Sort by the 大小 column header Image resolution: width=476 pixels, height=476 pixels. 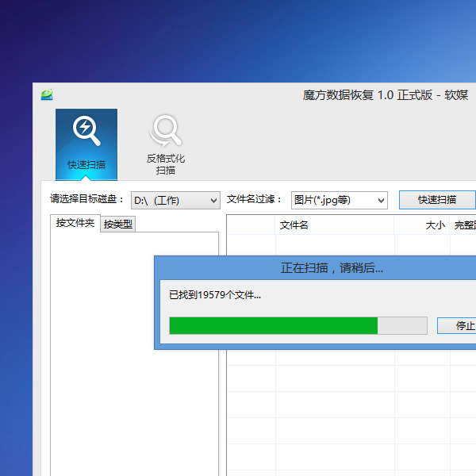click(x=422, y=225)
